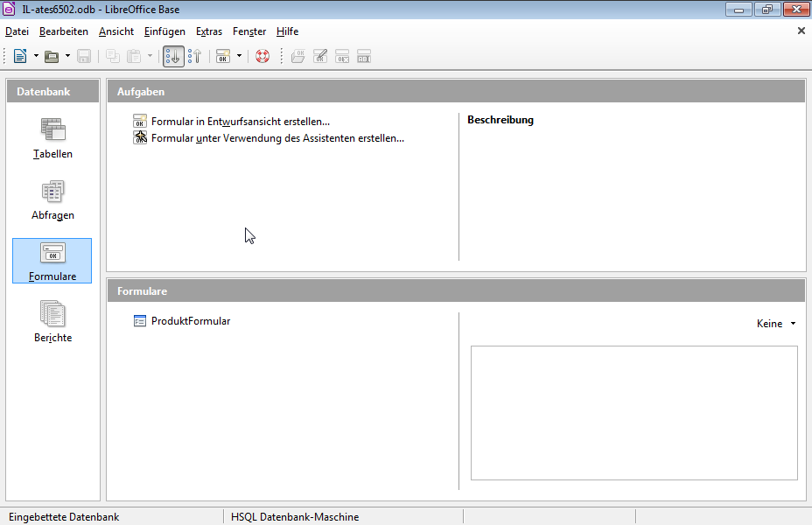Open the Paste options dropdown arrow
This screenshot has height=525, width=812.
tap(150, 56)
